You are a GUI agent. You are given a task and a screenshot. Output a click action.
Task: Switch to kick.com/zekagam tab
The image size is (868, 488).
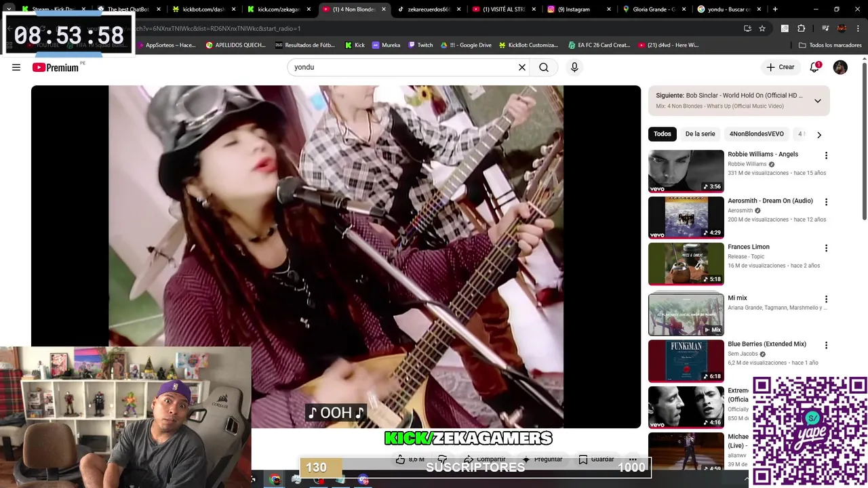[278, 9]
